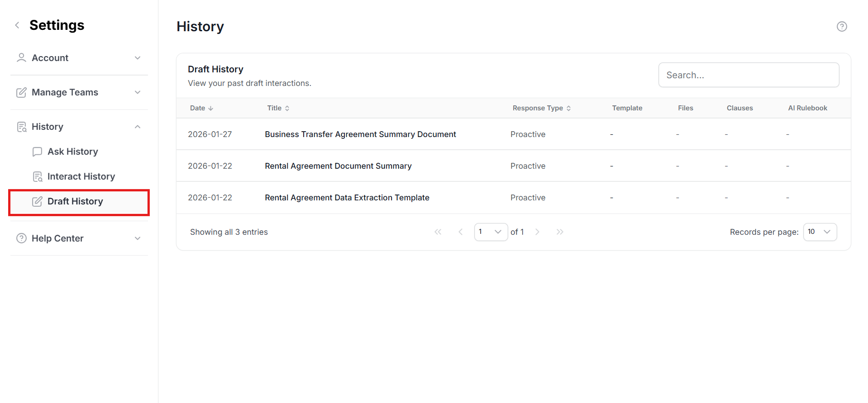The height and width of the screenshot is (403, 868).
Task: Go to the next page arrow
Action: pyautogui.click(x=537, y=232)
